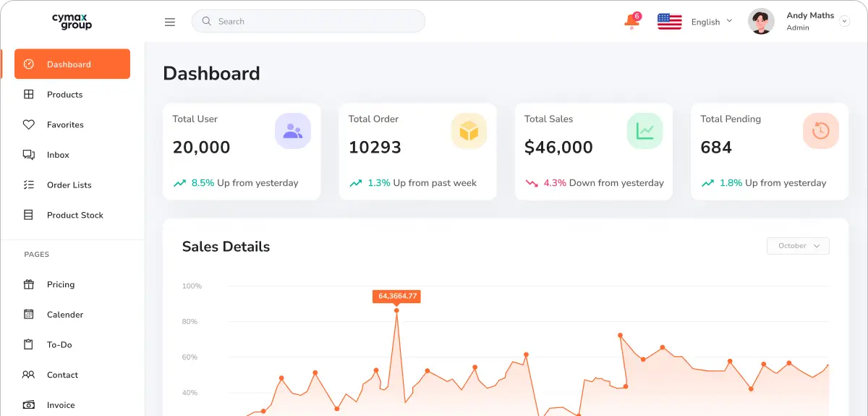Screen dimensions: 868x416
Task: Go to the Order Lists page
Action: pyautogui.click(x=69, y=185)
